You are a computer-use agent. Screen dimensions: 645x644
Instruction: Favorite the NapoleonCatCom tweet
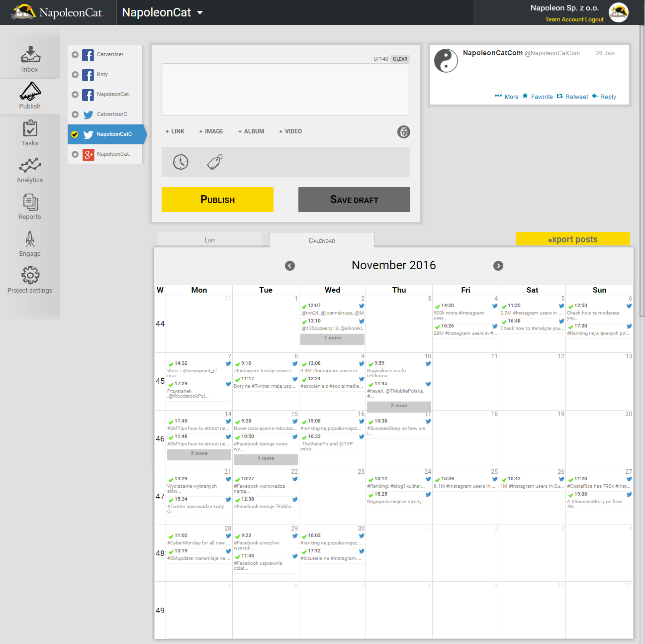538,97
